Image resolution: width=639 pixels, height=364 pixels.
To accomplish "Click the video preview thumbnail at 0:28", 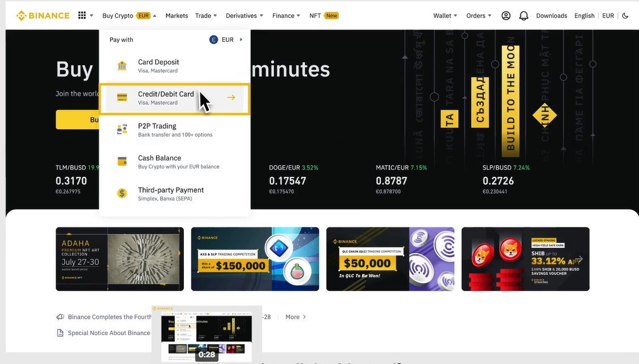I will (x=207, y=335).
